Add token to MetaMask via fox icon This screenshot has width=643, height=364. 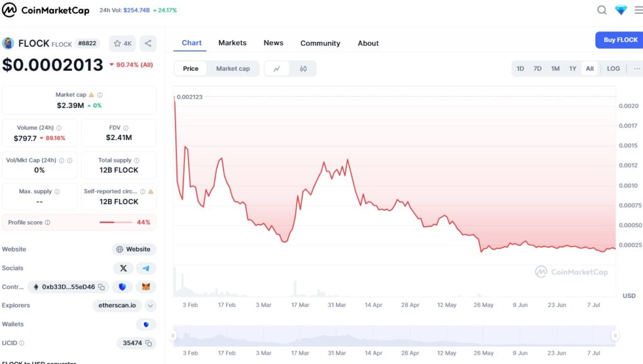click(146, 287)
